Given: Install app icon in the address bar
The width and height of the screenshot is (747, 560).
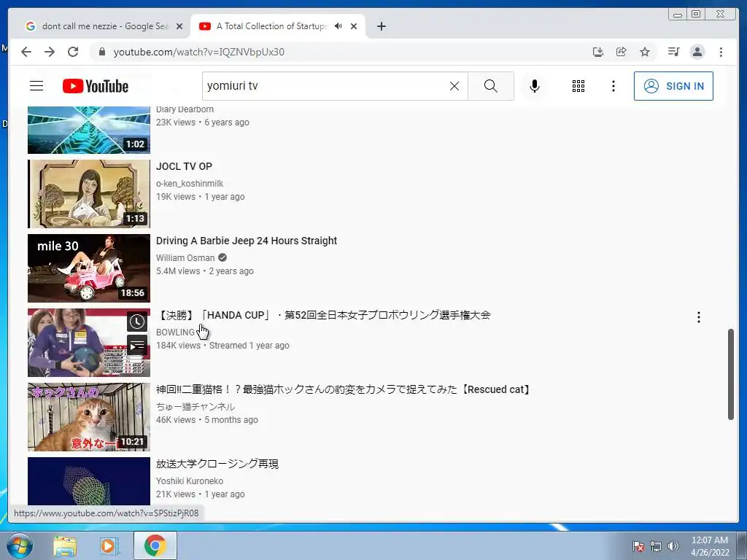Looking at the screenshot, I should [598, 52].
